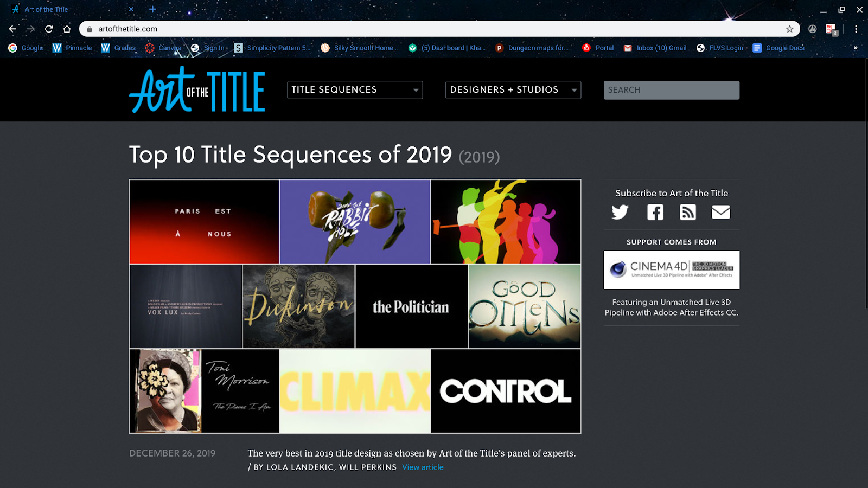Click the gray round extension icon in toolbar
This screenshot has height=488, width=868.
[812, 29]
